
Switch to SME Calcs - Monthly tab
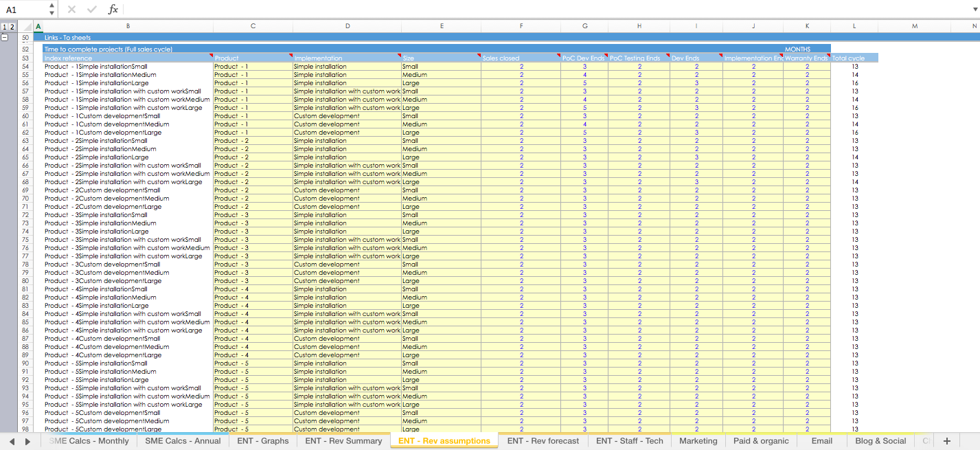[x=89, y=441]
